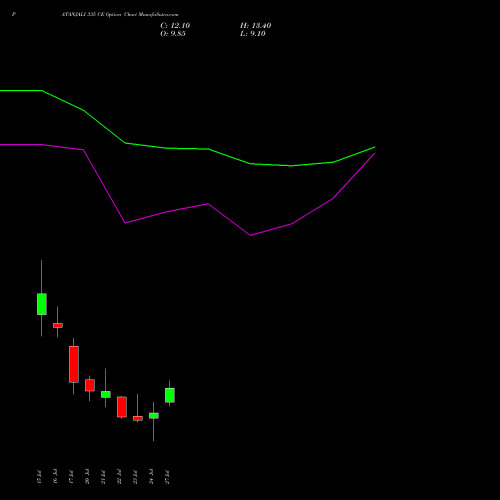This screenshot has width=500, height=500.
Task: Select the first green candlestick with long upper wick
Action: [42, 304]
